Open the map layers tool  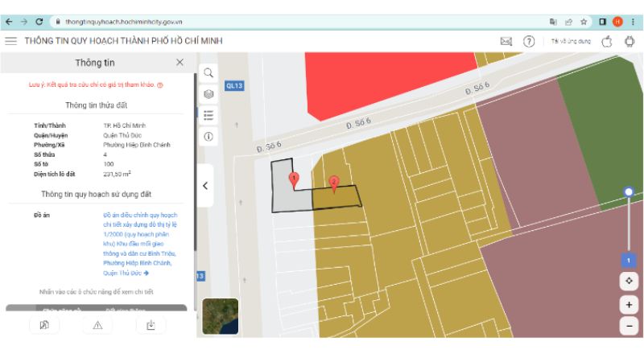pos(208,94)
